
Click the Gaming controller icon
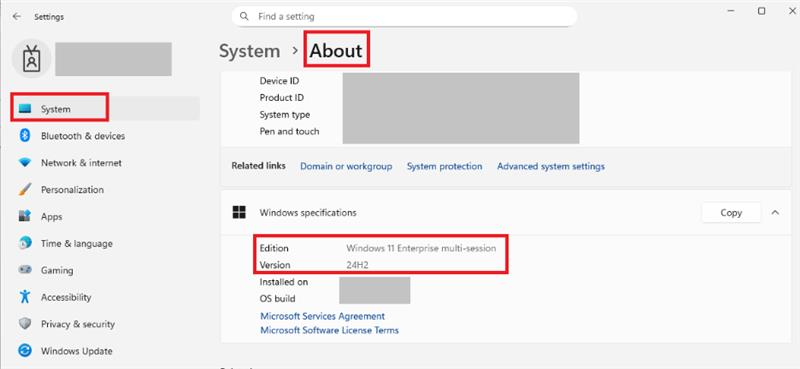point(24,270)
